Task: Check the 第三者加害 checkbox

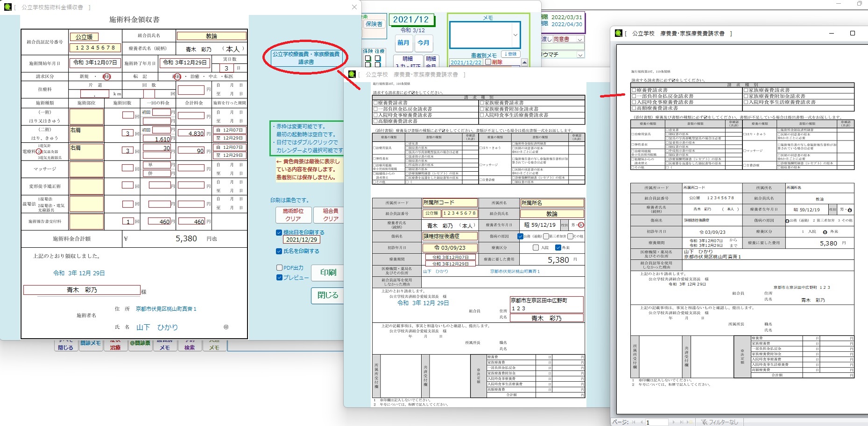Action: tap(546, 236)
